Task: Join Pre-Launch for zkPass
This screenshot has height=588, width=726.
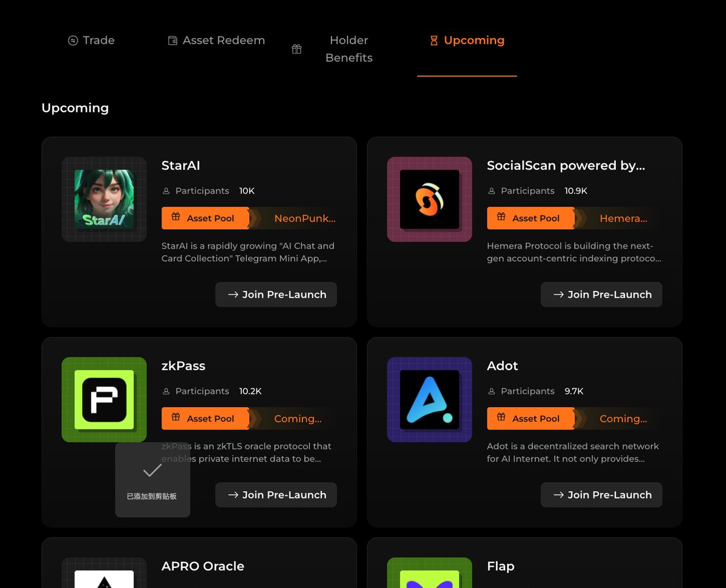Action: tap(276, 495)
